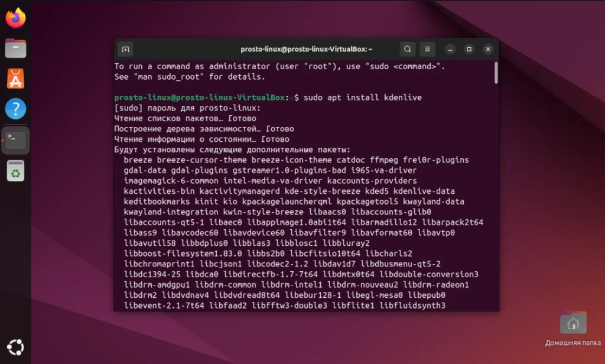The height and width of the screenshot is (364, 605).
Task: Click the package name 'kaccounts-providers'
Action: tap(372, 181)
